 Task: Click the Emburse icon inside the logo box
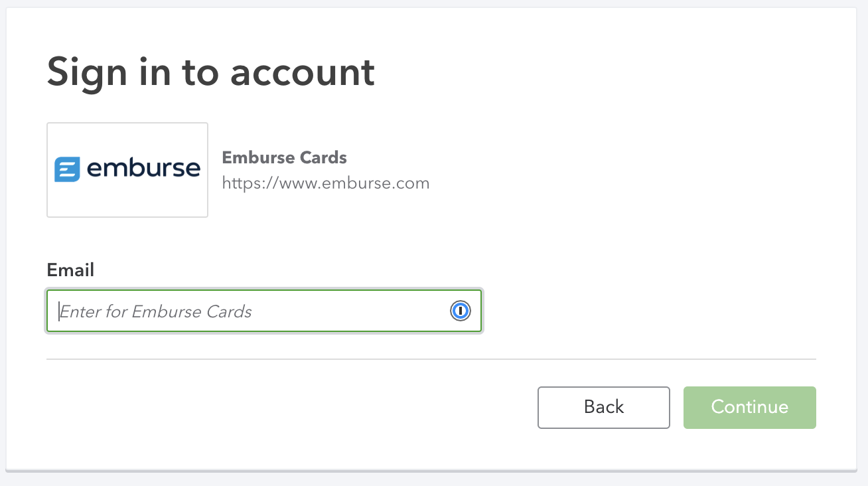67,169
